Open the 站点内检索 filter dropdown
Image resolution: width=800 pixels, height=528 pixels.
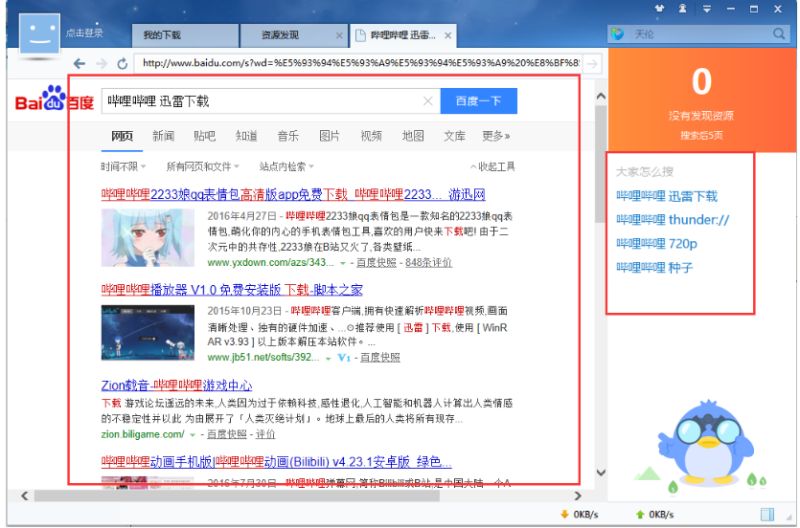[x=286, y=166]
